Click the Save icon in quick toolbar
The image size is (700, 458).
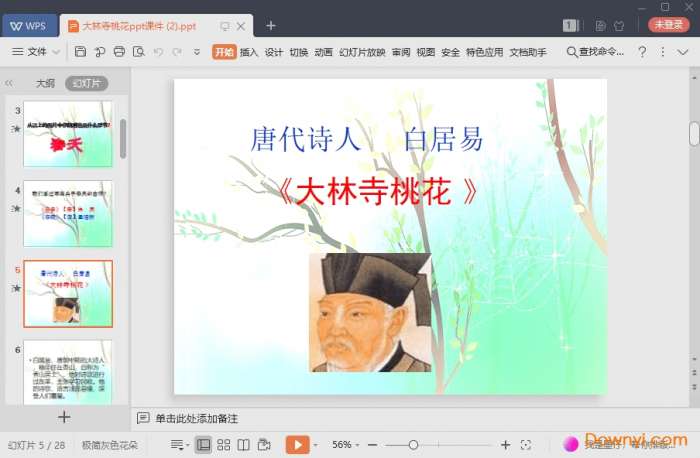[x=80, y=51]
